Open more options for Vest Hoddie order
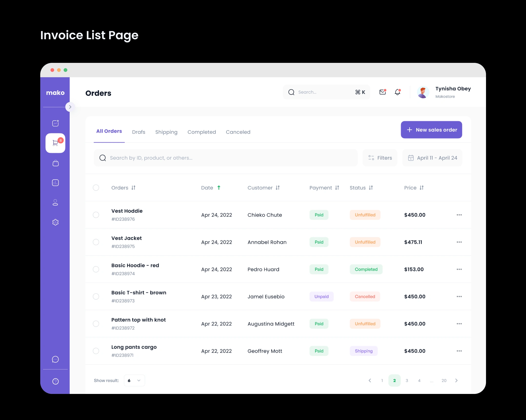 pyautogui.click(x=459, y=215)
